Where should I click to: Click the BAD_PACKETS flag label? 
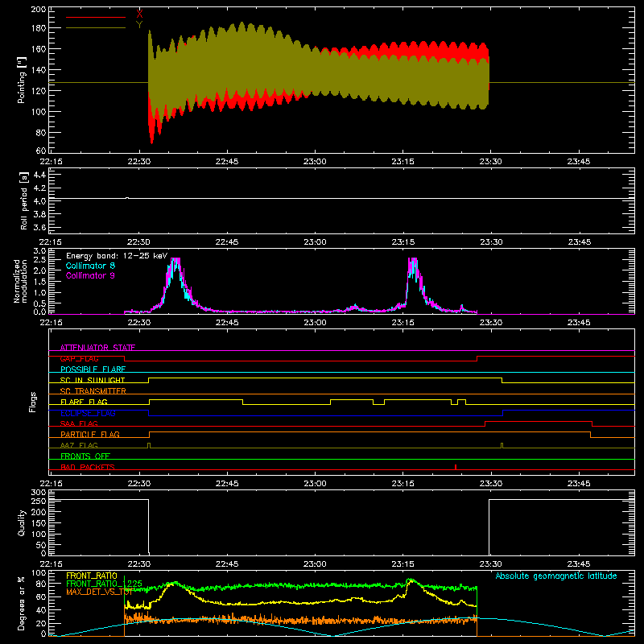coord(88,467)
